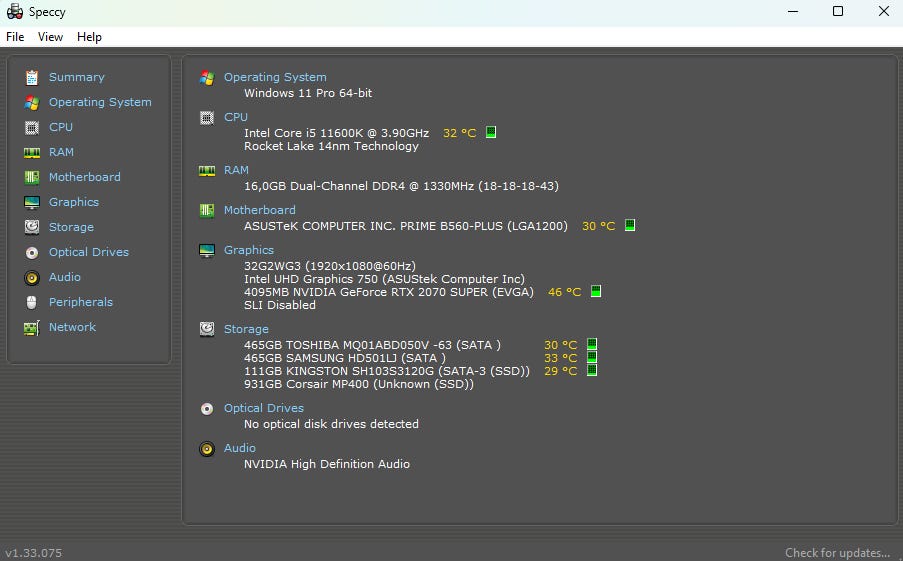
Task: Click the Motherboard icon in sidebar
Action: (x=32, y=177)
